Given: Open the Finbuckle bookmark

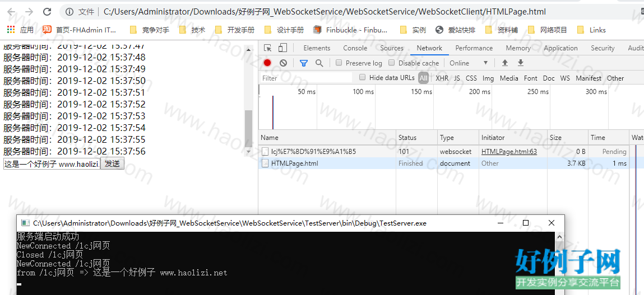Looking at the screenshot, I should (x=350, y=30).
